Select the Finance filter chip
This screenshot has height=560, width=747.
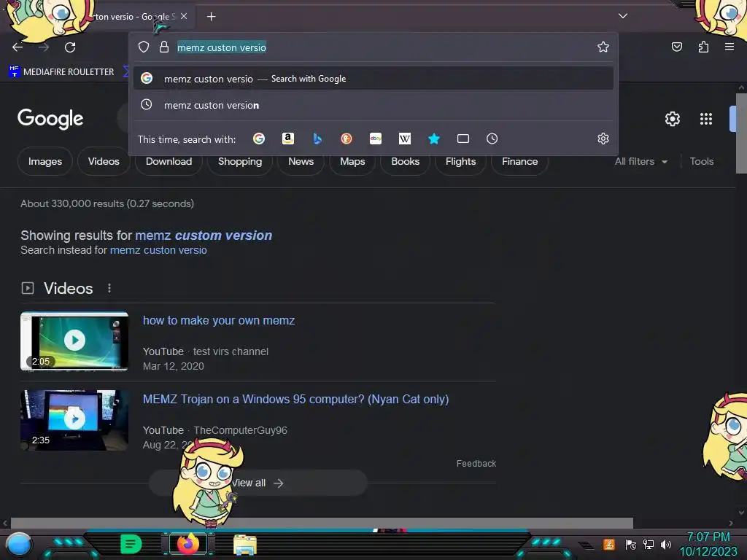[x=519, y=161]
